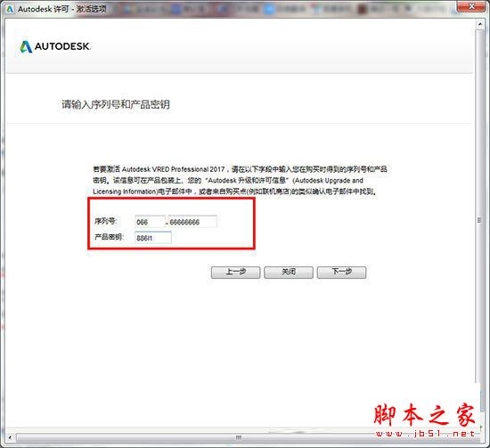
Task: Click the 产品密钥 label
Action: (x=109, y=237)
